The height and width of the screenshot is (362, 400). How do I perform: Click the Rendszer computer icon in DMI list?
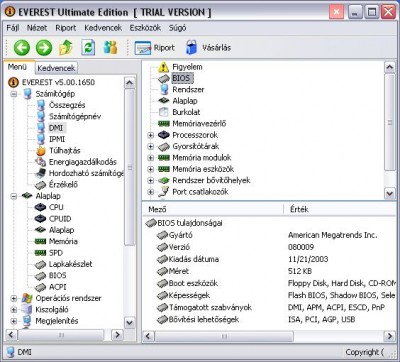tap(164, 90)
